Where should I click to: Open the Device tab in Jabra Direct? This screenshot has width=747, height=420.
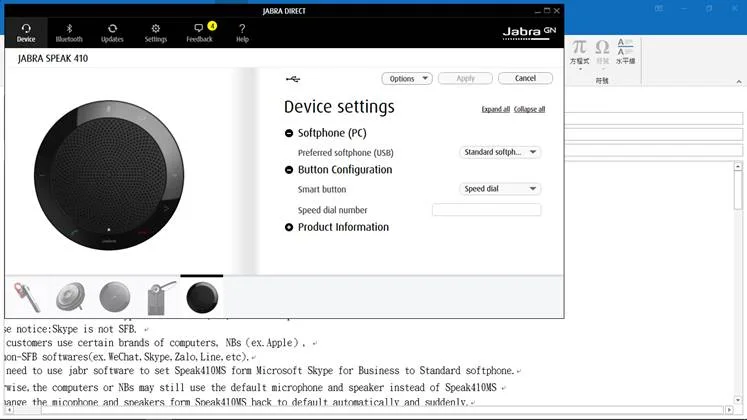click(26, 33)
